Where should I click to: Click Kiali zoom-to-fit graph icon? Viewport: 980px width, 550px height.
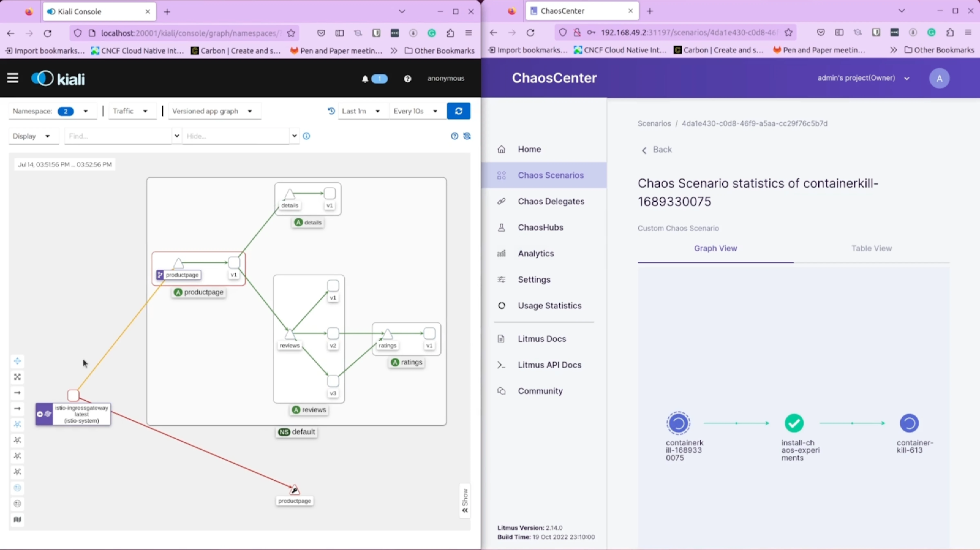(x=17, y=377)
